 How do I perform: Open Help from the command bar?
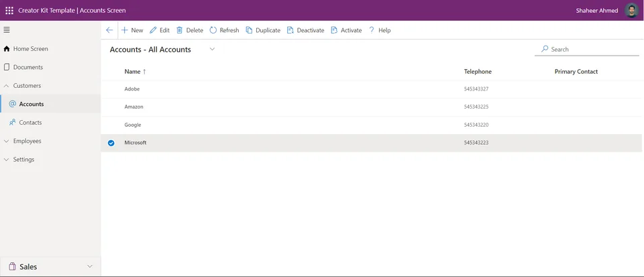tap(380, 30)
